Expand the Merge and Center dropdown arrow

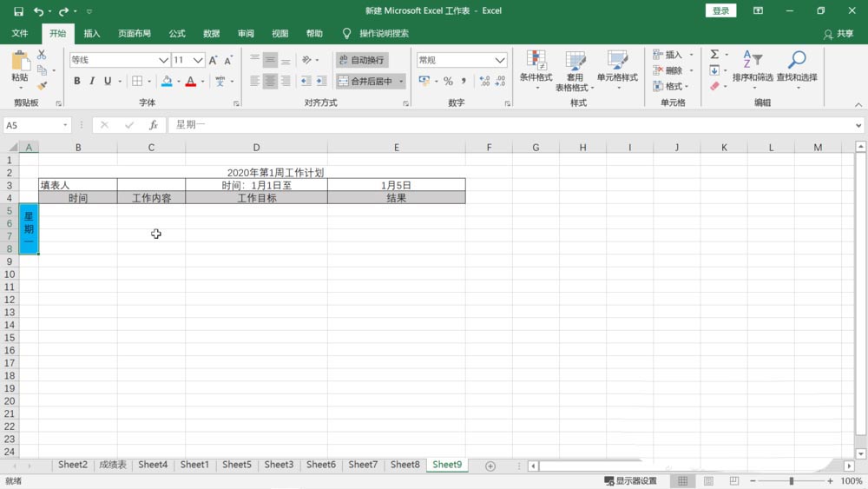pyautogui.click(x=401, y=82)
